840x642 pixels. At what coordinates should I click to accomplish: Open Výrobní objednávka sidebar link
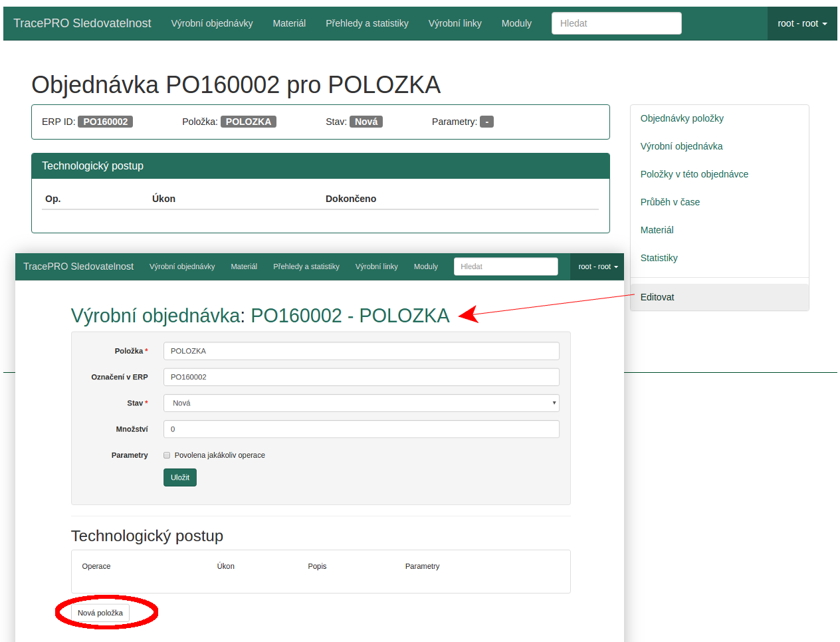pos(681,146)
